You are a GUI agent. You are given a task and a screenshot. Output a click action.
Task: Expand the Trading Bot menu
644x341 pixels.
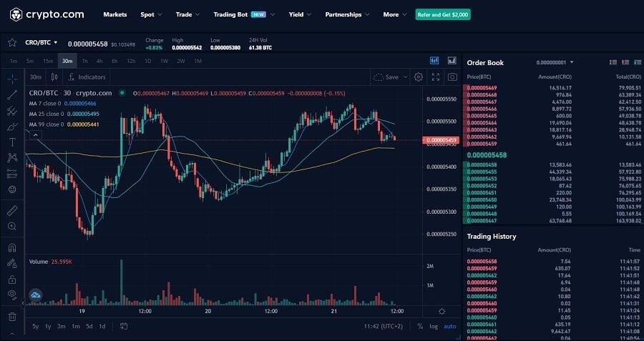click(x=244, y=14)
